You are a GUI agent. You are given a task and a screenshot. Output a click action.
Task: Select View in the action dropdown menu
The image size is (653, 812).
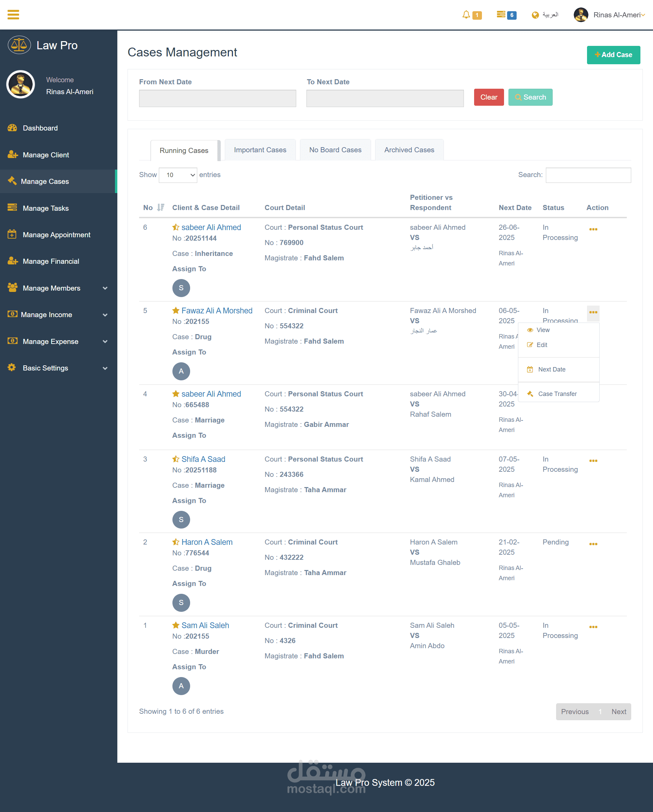point(542,330)
